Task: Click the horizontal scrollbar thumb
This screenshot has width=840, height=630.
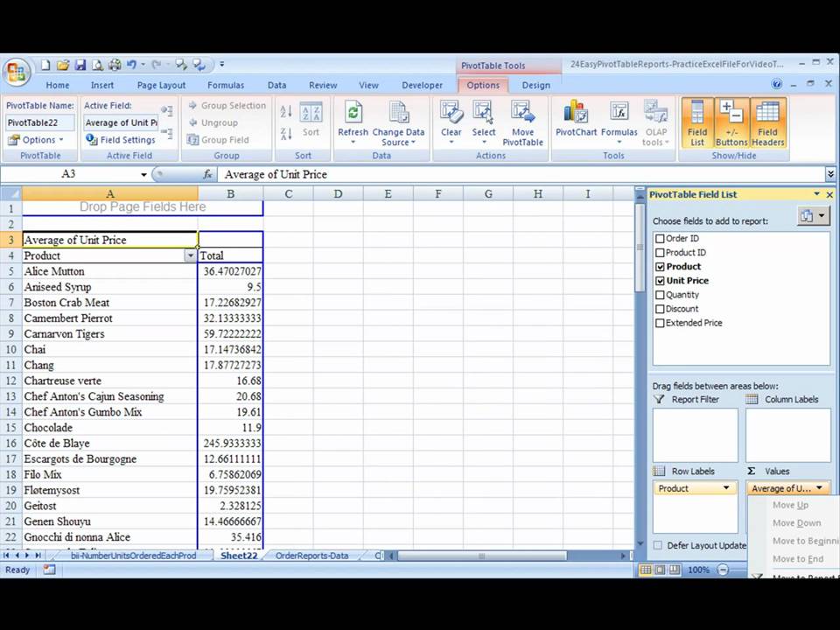Action: tap(481, 556)
